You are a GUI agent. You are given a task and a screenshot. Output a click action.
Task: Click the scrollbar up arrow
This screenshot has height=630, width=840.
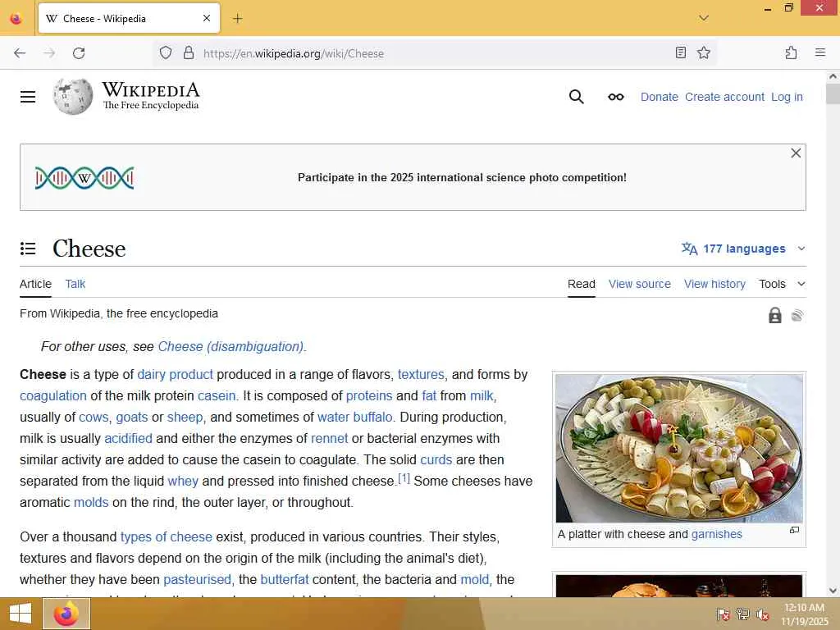pos(833,76)
